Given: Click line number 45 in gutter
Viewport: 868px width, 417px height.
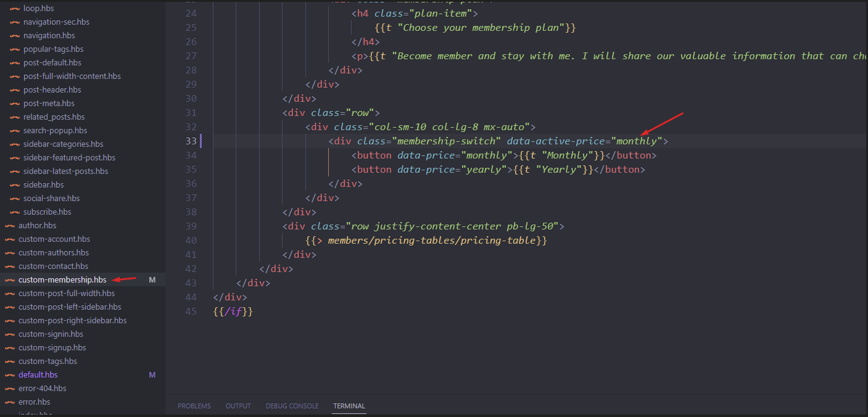Looking at the screenshot, I should (x=191, y=311).
